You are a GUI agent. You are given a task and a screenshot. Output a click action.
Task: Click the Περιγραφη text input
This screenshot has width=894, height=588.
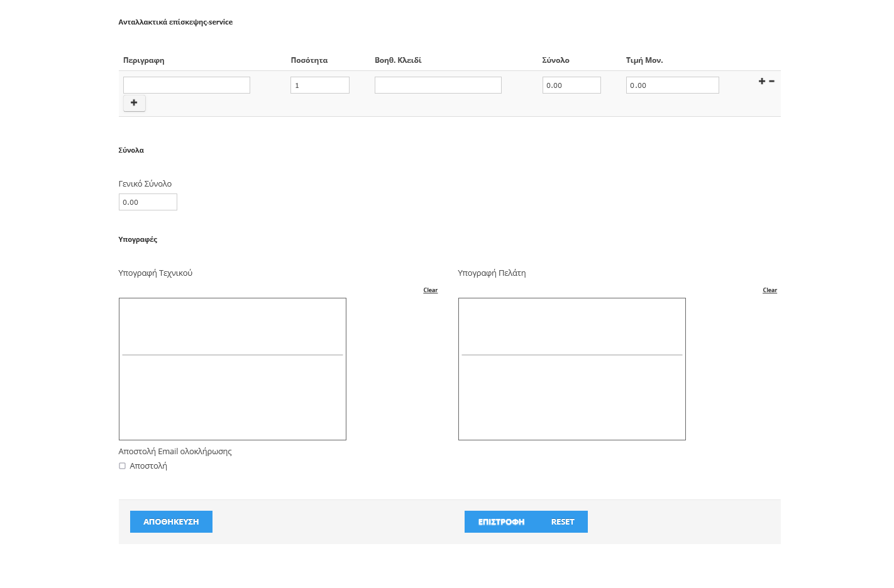click(186, 85)
